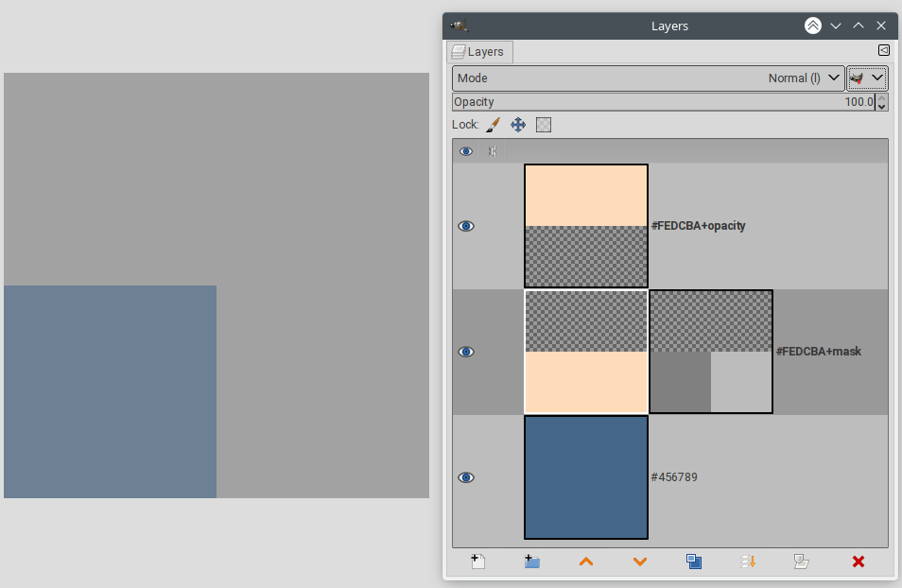Add a mask to the layer
Screen dimensions: 902x588
[802, 562]
